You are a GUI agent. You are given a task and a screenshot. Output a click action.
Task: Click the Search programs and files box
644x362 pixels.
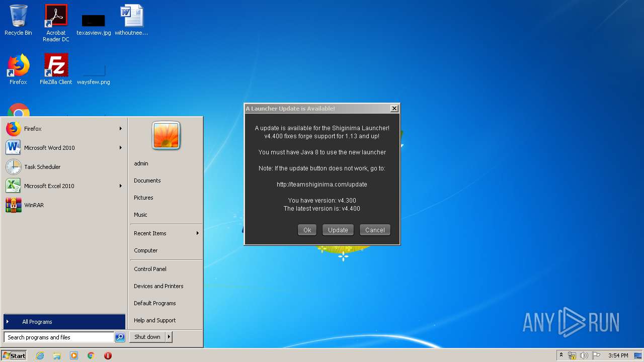tap(59, 337)
